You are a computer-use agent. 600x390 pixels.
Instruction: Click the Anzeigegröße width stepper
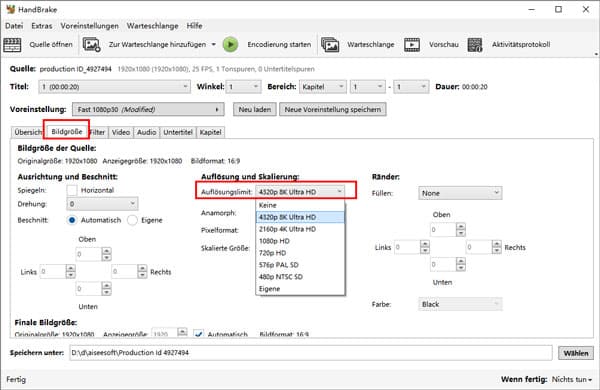[x=183, y=333]
